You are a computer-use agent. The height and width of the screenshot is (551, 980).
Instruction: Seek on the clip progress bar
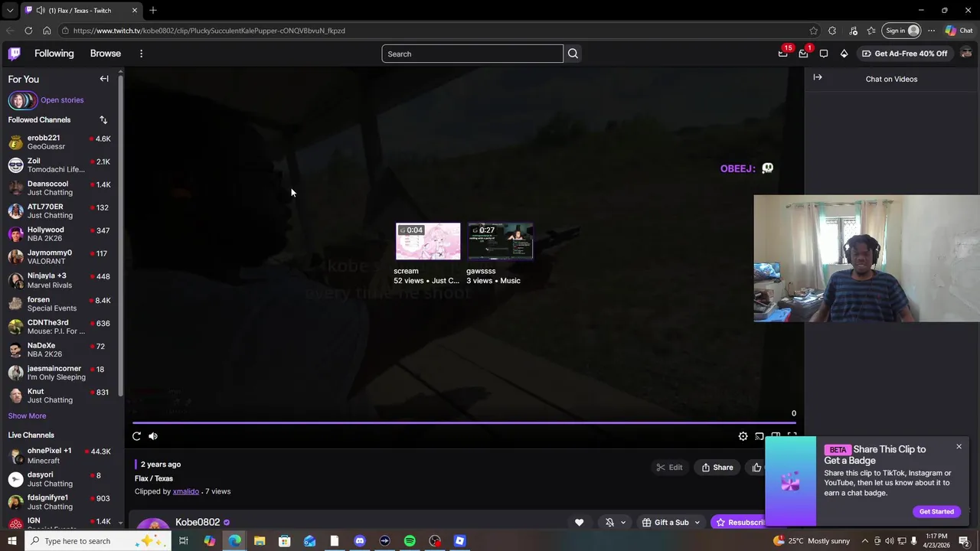(464, 422)
